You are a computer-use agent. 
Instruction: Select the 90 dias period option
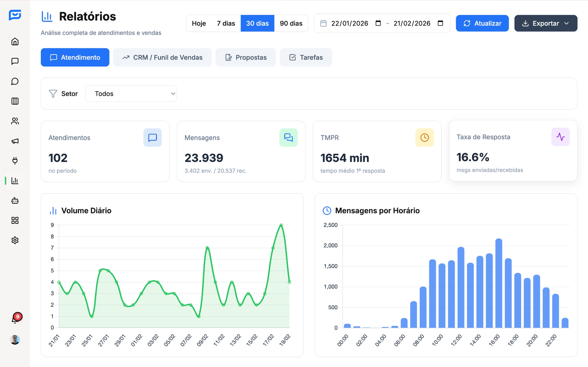tap(291, 24)
